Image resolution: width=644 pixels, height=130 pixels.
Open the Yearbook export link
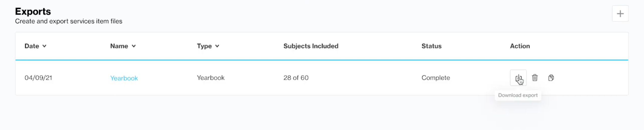point(124,78)
